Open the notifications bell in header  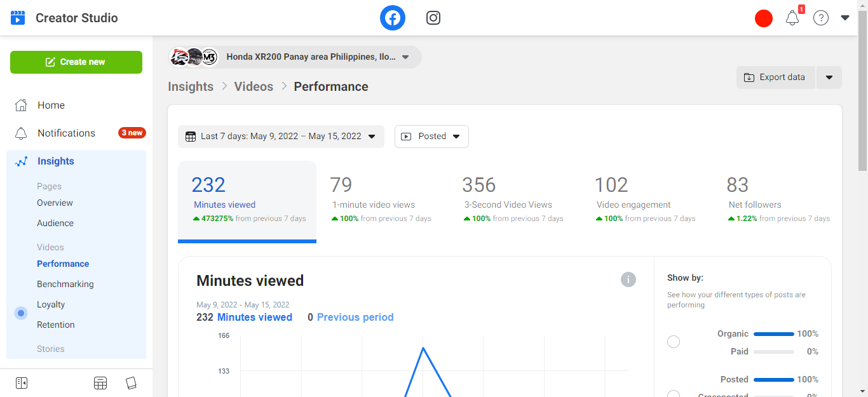coord(792,18)
